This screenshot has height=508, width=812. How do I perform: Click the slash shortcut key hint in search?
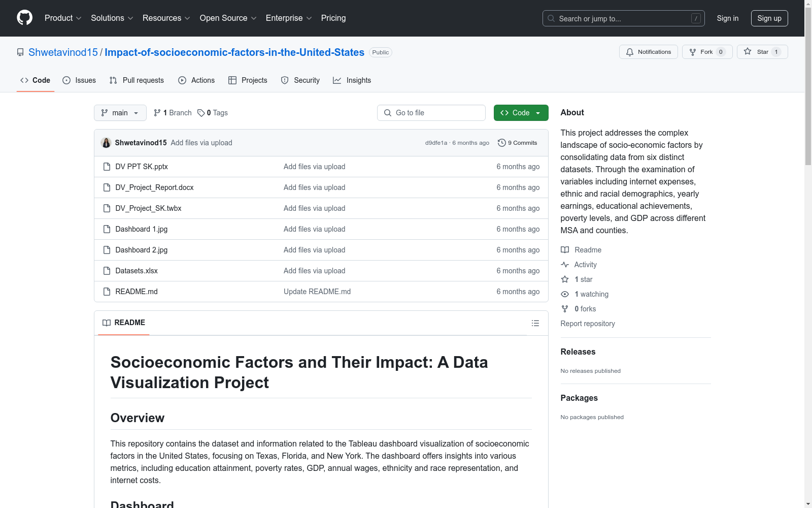[x=696, y=18]
